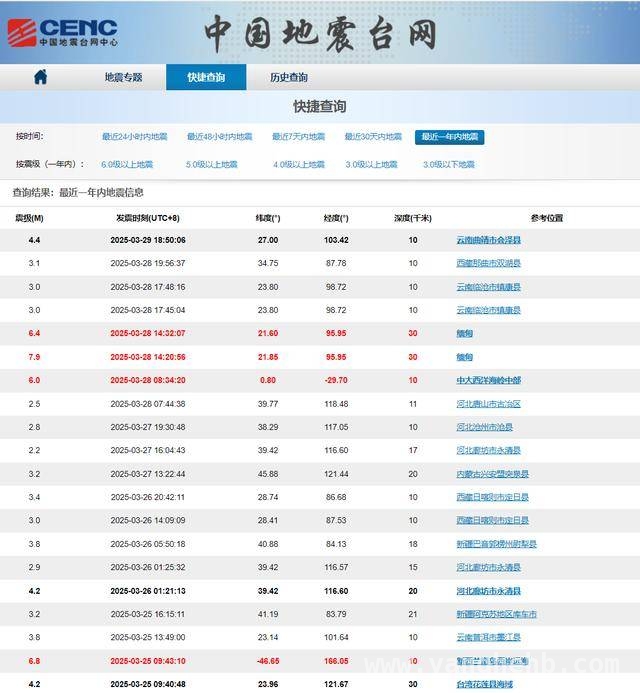Click the 震级(M) column header

click(x=29, y=218)
